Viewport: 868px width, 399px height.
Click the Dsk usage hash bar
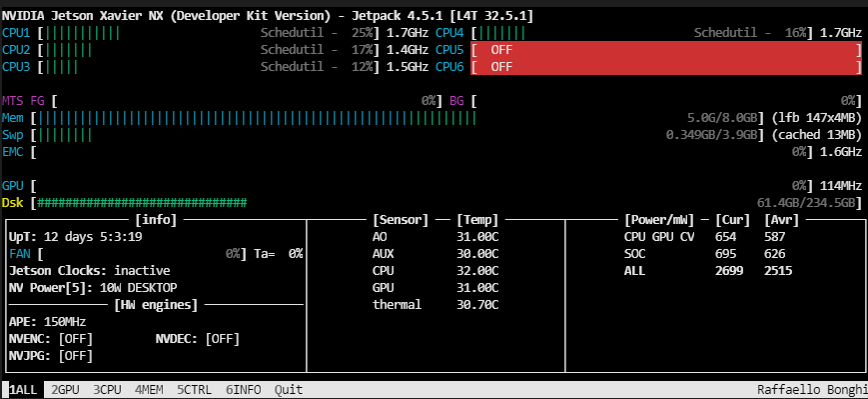point(142,202)
